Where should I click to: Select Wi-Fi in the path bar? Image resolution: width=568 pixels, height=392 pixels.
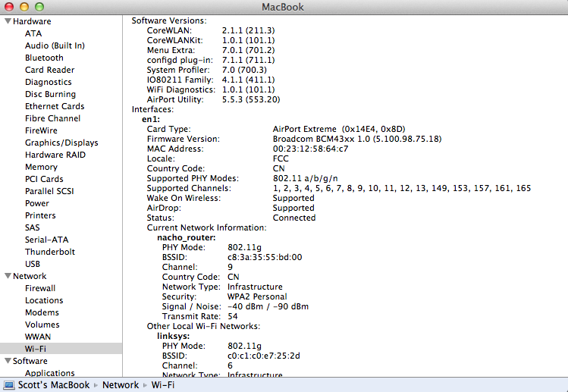[x=162, y=384]
